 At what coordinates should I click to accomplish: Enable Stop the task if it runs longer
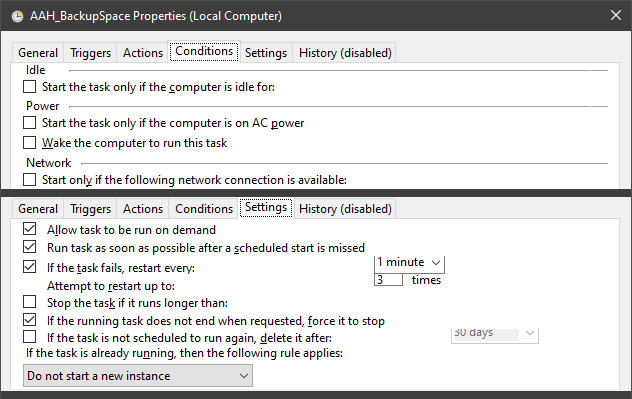pos(29,302)
